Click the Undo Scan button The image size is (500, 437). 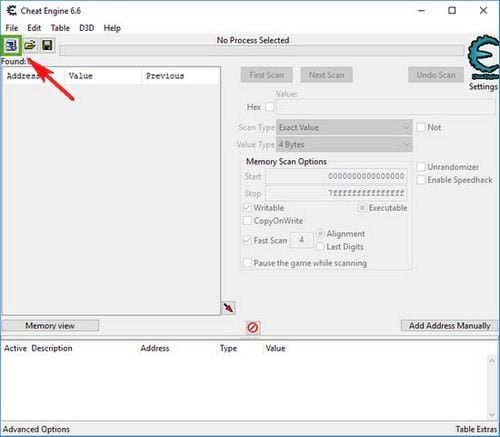(x=436, y=75)
